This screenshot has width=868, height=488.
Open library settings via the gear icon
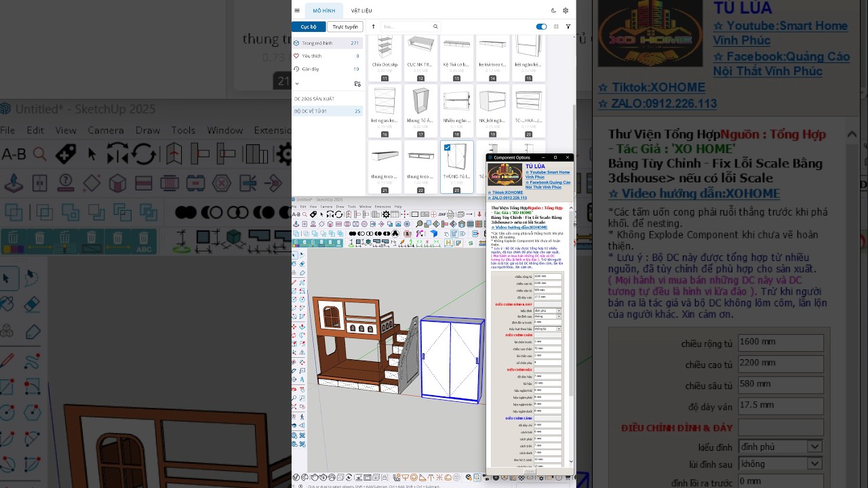pyautogui.click(x=566, y=11)
